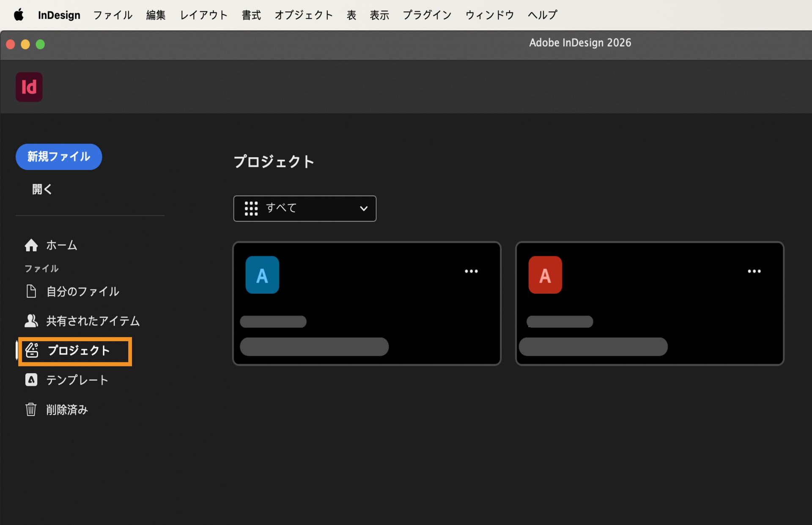
Task: Open the オブジェクト menu
Action: click(304, 15)
